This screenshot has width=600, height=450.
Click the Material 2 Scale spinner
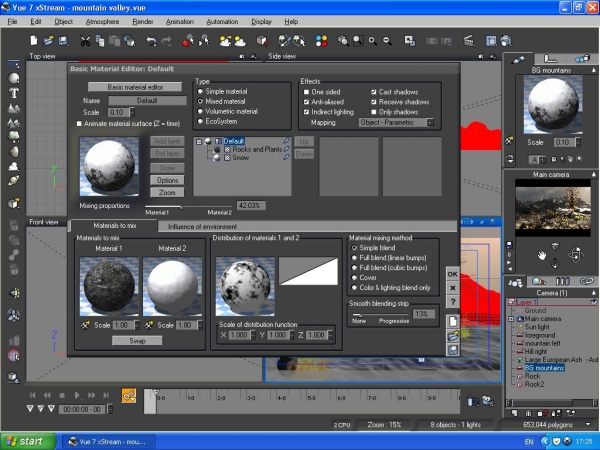pyautogui.click(x=200, y=325)
